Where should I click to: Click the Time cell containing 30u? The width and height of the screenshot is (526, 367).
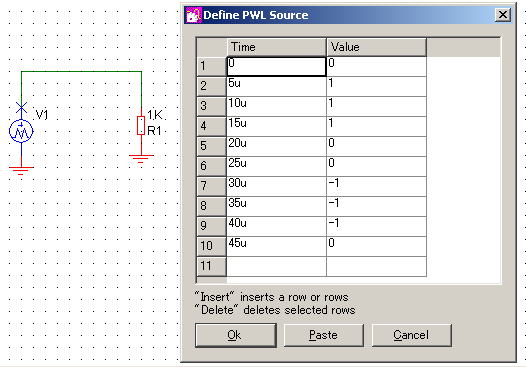coord(276,187)
